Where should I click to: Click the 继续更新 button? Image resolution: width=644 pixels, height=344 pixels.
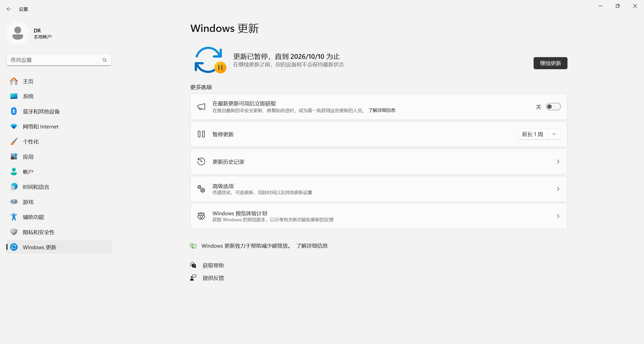(x=550, y=63)
